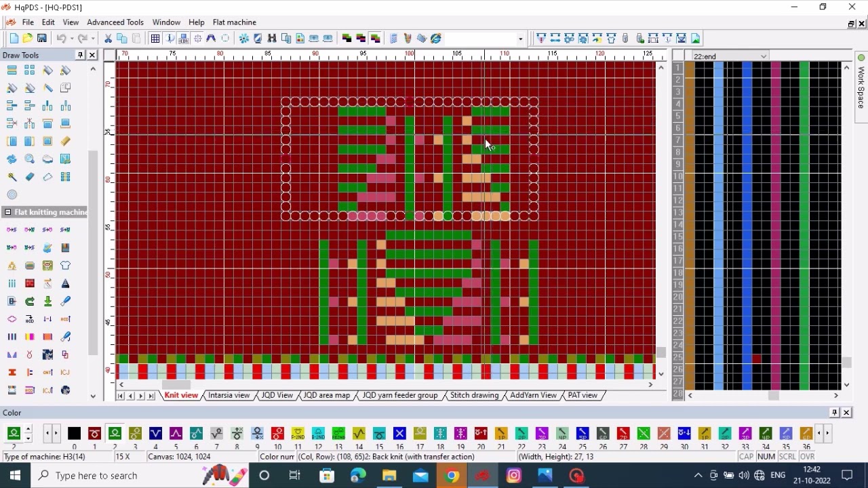Click the globe icon in the main toolbar
The height and width of the screenshot is (488, 868).
(436, 39)
